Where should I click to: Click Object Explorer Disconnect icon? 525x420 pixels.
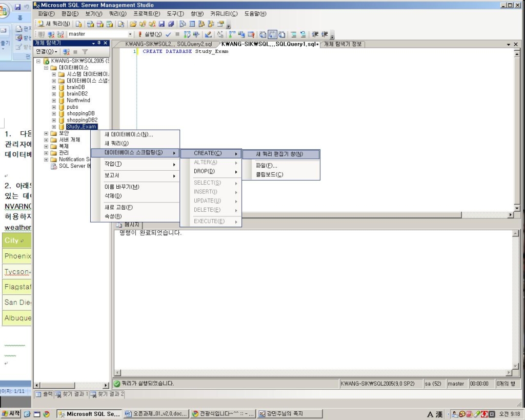click(x=66, y=52)
